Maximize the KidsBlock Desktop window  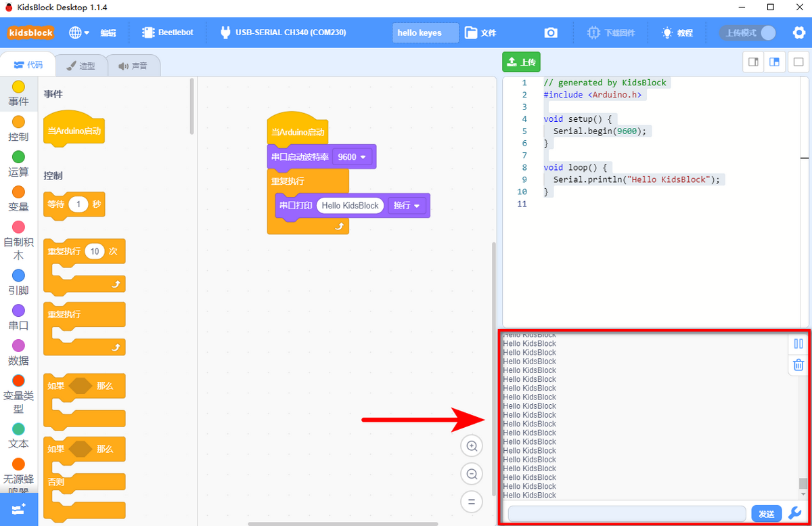[x=770, y=7]
